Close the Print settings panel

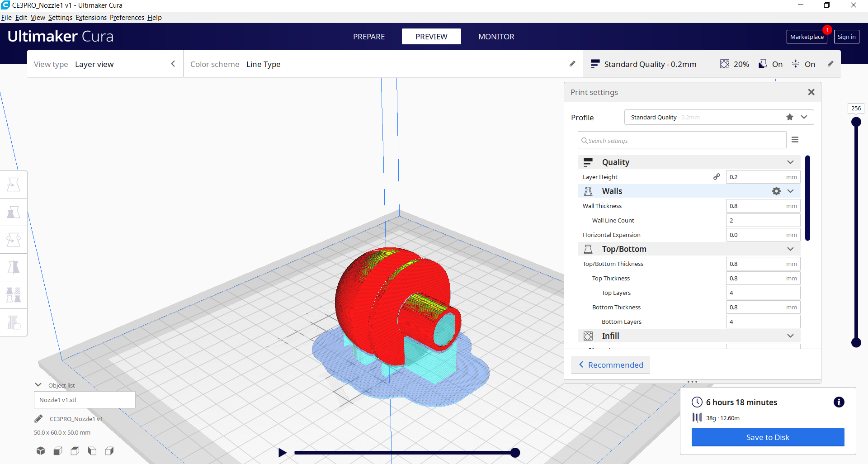811,92
